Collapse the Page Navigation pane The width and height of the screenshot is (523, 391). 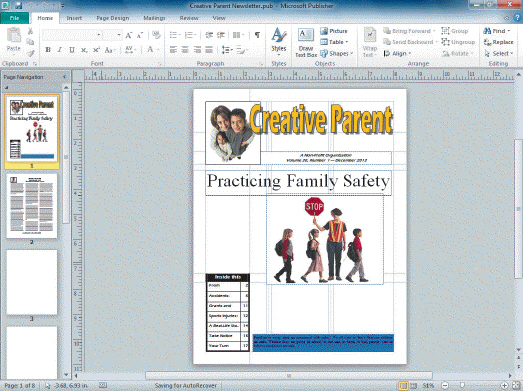click(x=65, y=77)
